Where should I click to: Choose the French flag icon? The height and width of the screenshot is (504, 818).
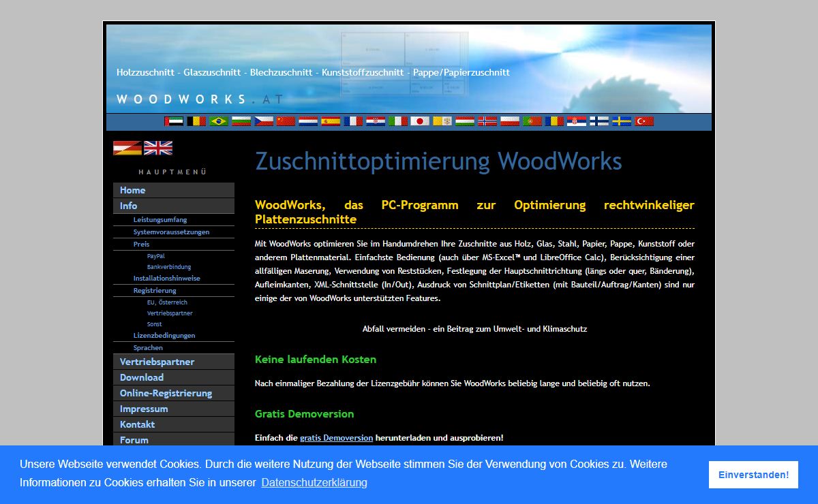tap(353, 121)
